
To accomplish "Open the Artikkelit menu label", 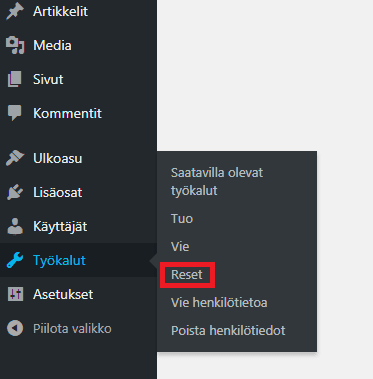I will tap(60, 11).
